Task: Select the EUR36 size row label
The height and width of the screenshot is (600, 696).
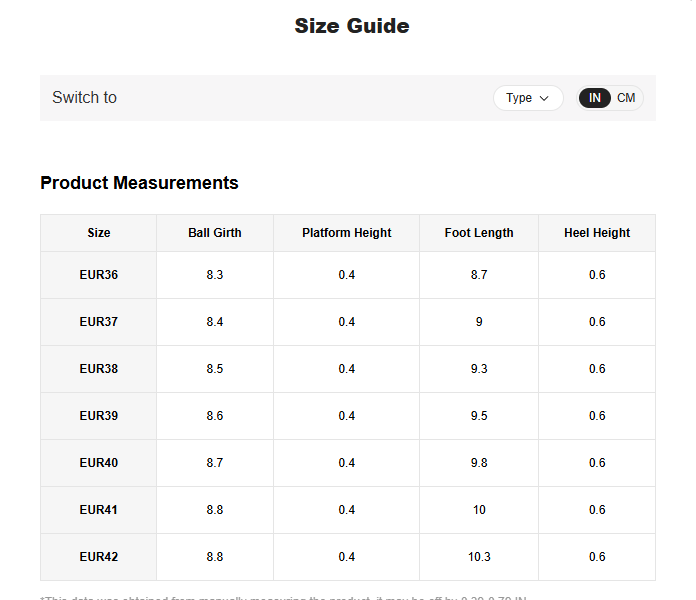Action: point(98,275)
